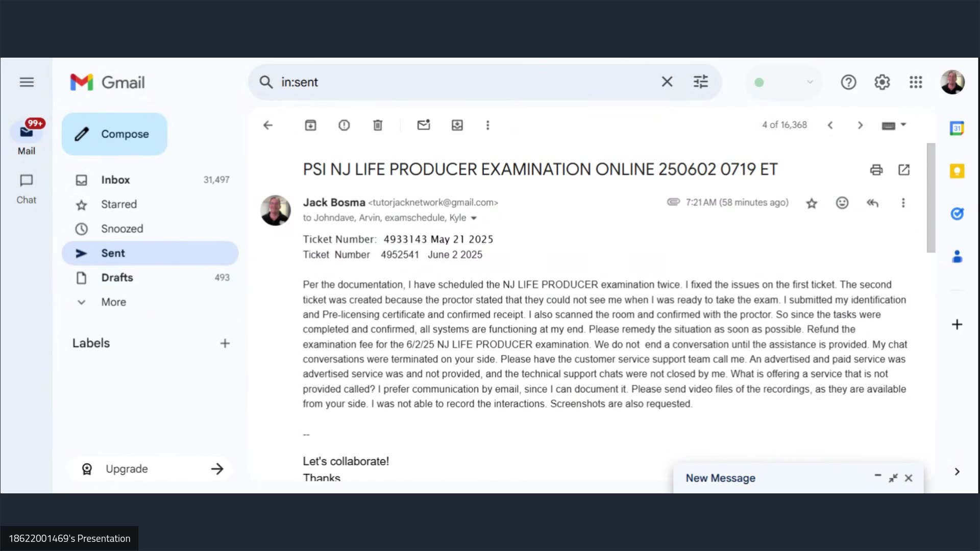Viewport: 980px width, 551px height.
Task: Open the Compose button to write email
Action: 114,134
